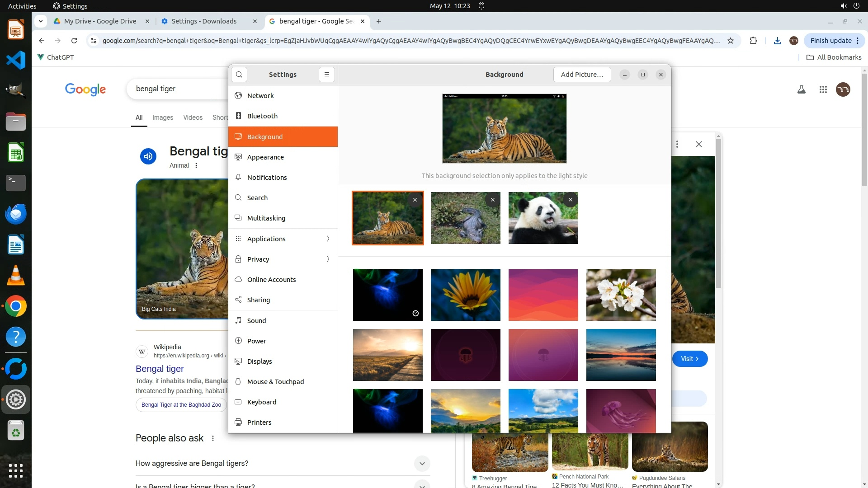Launch VLC from the dock

point(16,276)
